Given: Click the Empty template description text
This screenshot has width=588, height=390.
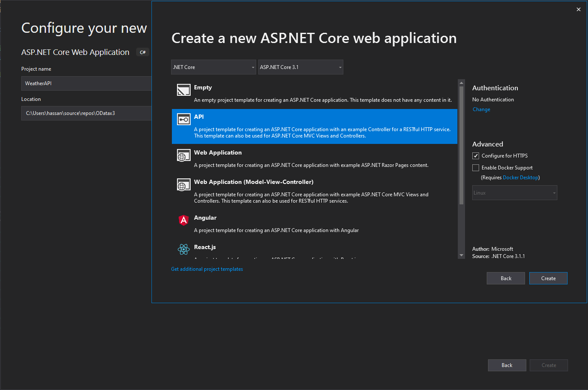Looking at the screenshot, I should click(323, 100).
